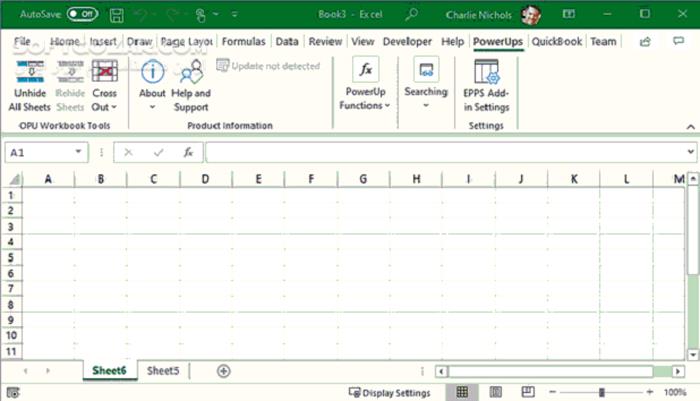Click next sheet navigation arrow
This screenshot has width=700, height=401.
point(47,371)
